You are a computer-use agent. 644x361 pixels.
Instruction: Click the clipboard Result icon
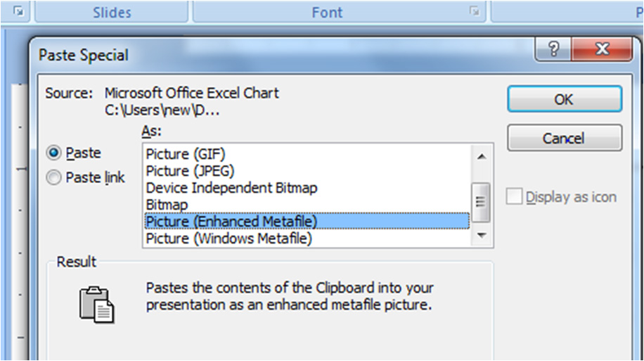coord(96,304)
